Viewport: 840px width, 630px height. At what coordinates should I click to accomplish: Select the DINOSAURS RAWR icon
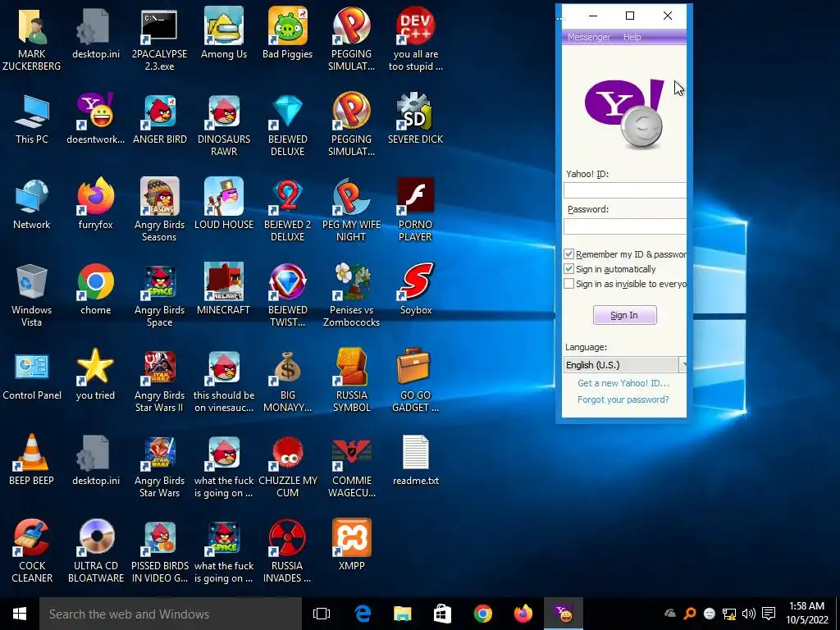coord(224,124)
